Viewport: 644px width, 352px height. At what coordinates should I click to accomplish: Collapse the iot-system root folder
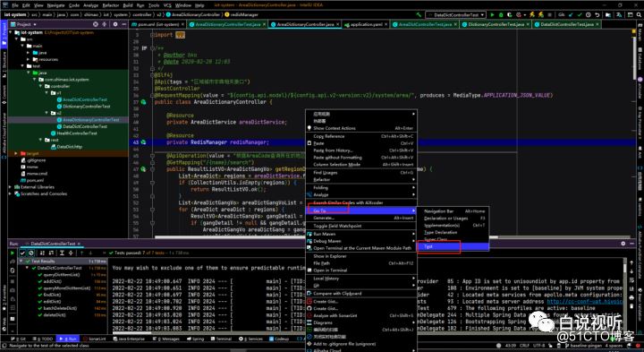(x=11, y=32)
